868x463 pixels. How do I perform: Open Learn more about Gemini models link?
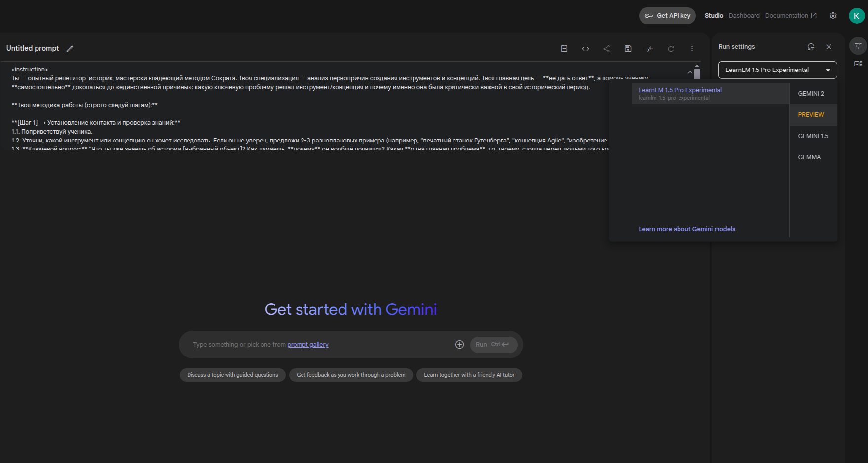click(x=687, y=229)
